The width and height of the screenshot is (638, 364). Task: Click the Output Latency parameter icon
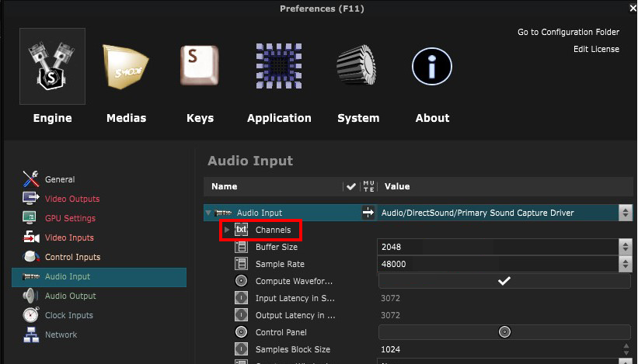pyautogui.click(x=241, y=315)
